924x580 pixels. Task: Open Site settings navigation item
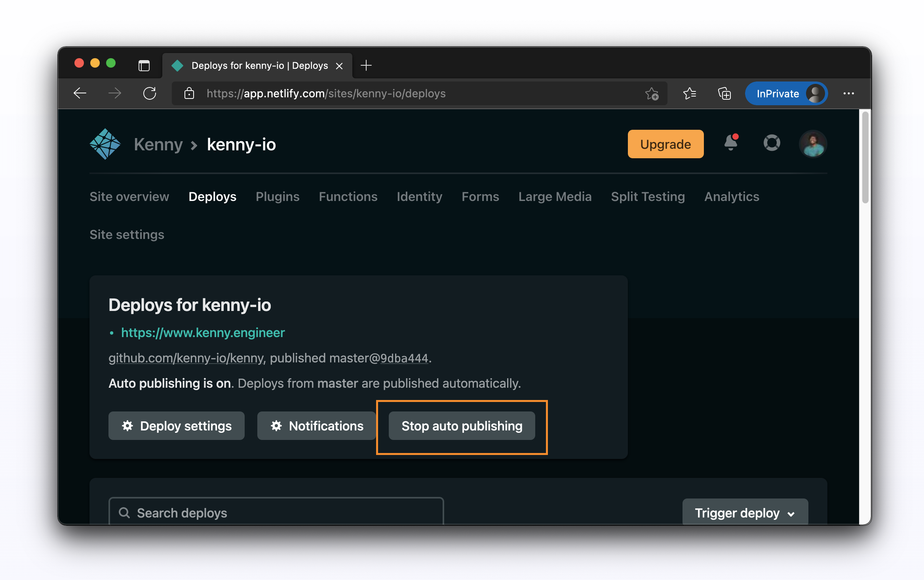click(126, 234)
